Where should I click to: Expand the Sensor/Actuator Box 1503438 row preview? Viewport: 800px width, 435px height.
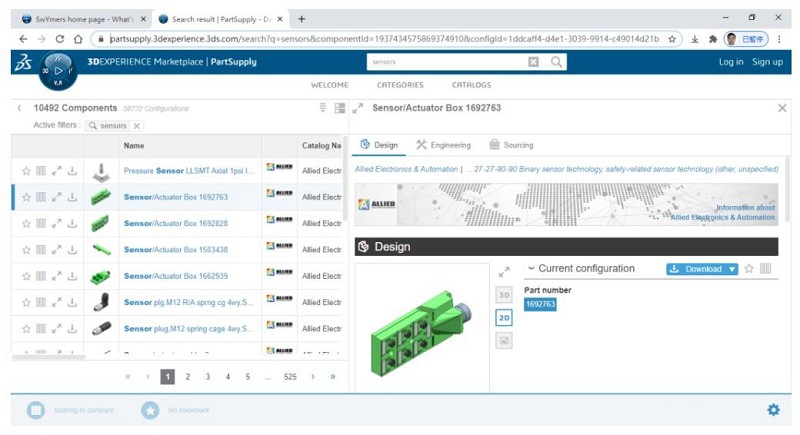(x=57, y=250)
